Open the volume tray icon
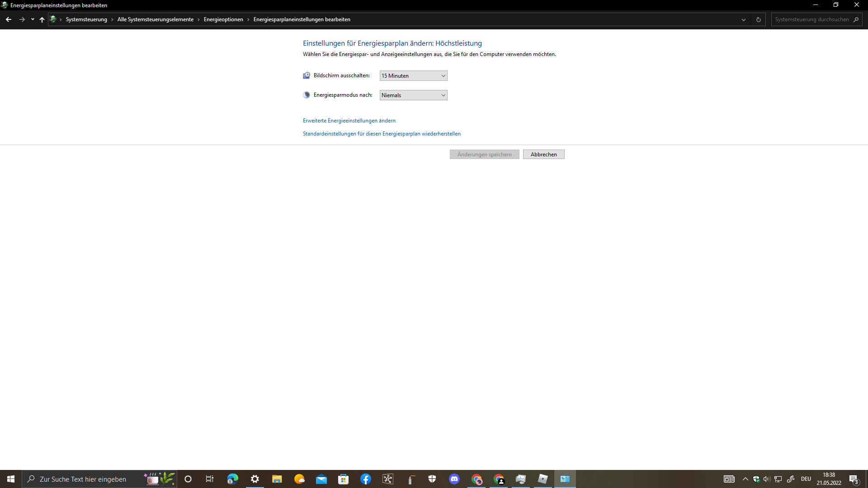The height and width of the screenshot is (488, 868). coord(766,479)
